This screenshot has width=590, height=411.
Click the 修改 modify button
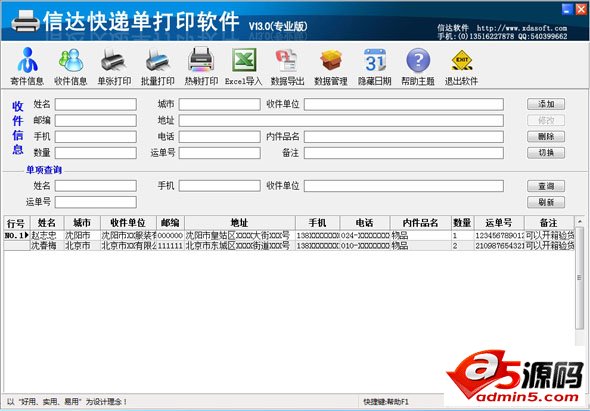[546, 120]
